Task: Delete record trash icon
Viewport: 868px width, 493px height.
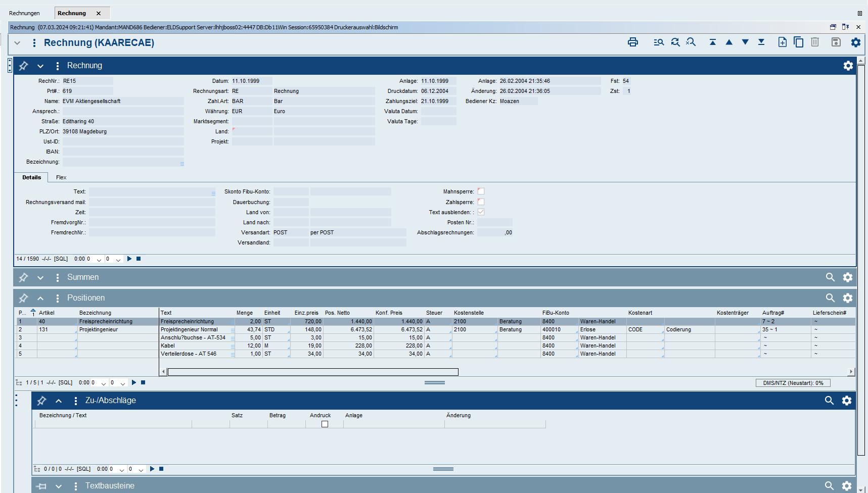Action: 815,42
